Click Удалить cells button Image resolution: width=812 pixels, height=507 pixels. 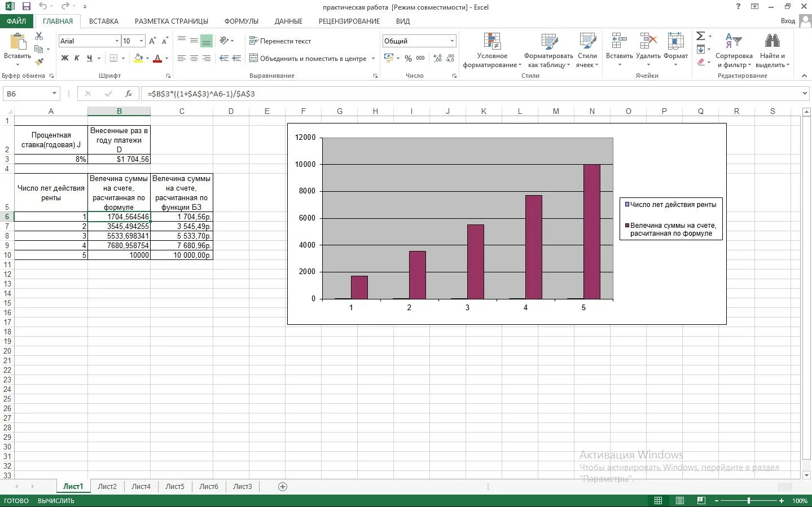pyautogui.click(x=648, y=50)
